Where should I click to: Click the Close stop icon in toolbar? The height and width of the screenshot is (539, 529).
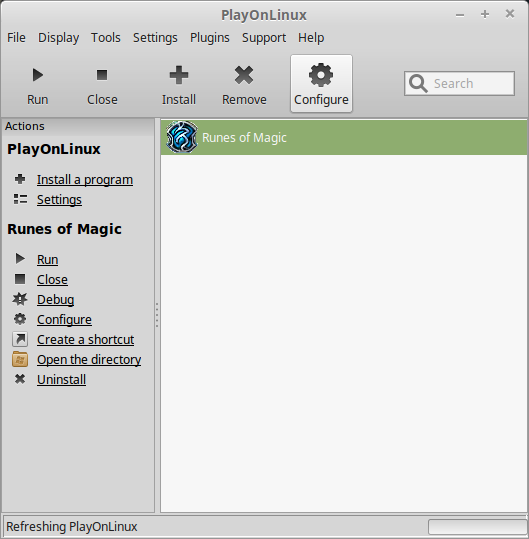tap(102, 75)
